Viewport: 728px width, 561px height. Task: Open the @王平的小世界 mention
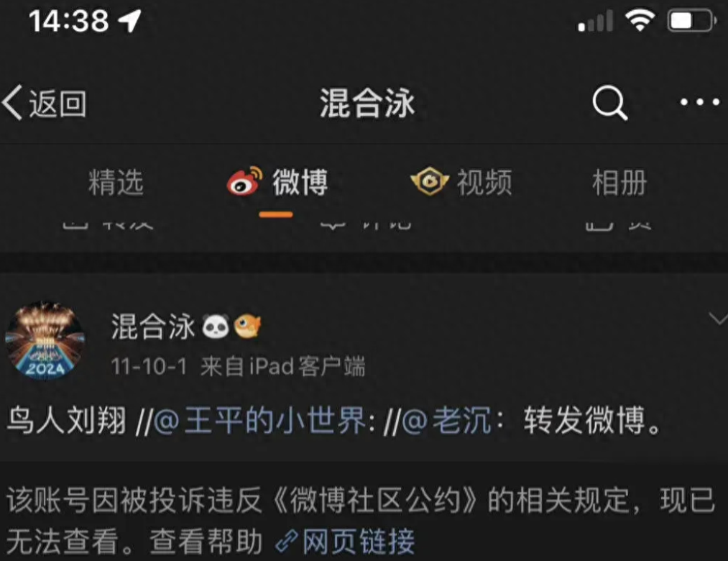click(260, 420)
